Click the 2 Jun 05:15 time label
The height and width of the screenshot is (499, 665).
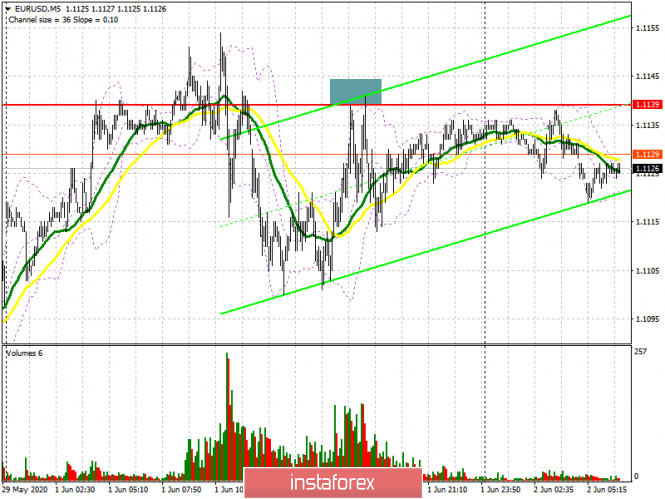(x=609, y=490)
